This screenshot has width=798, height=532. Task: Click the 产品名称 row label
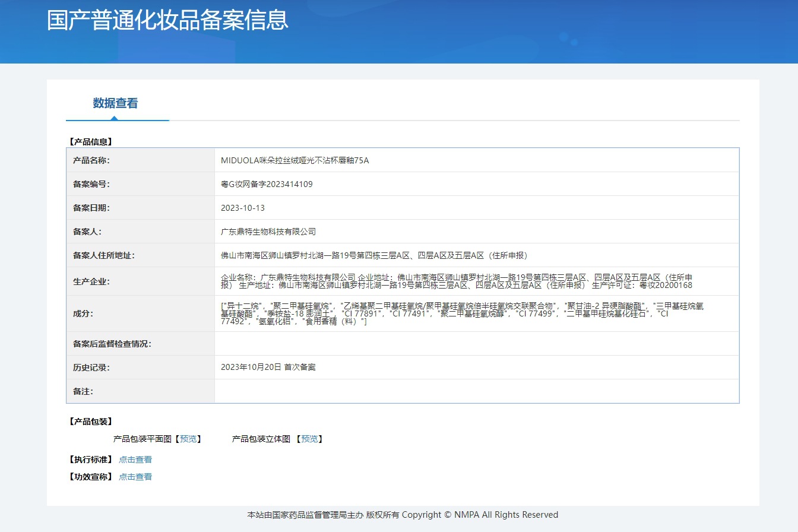pyautogui.click(x=91, y=160)
